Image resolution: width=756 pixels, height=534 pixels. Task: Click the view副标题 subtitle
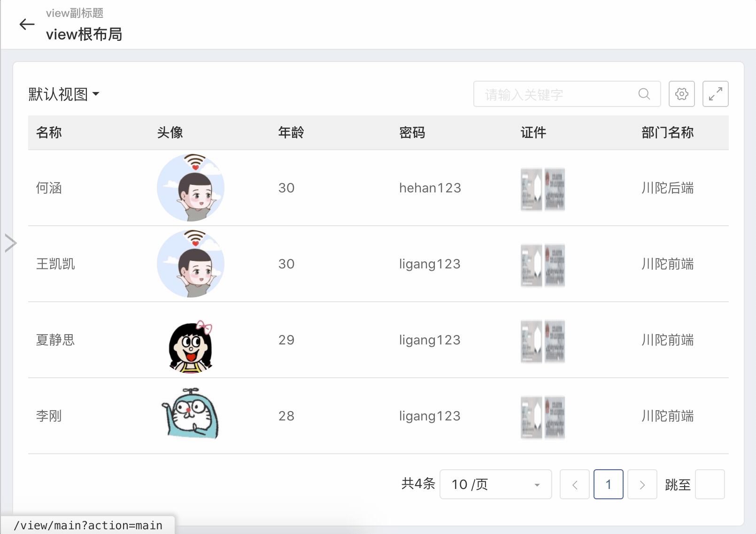75,13
